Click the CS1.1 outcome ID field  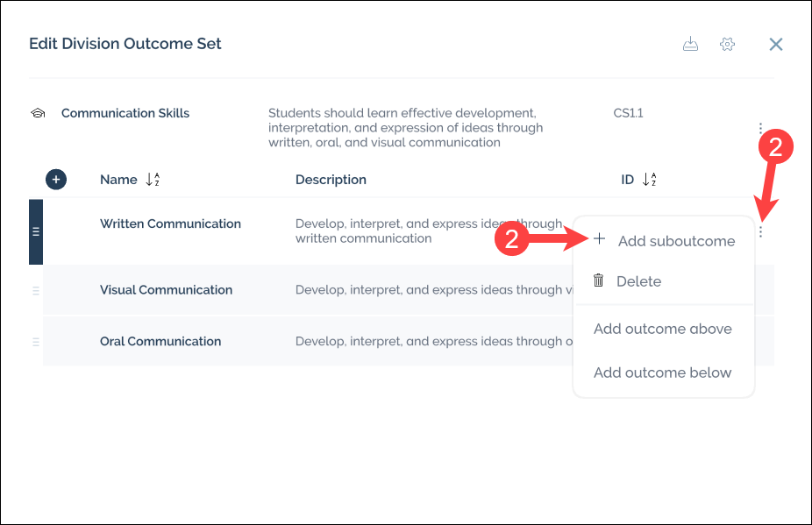click(x=628, y=113)
